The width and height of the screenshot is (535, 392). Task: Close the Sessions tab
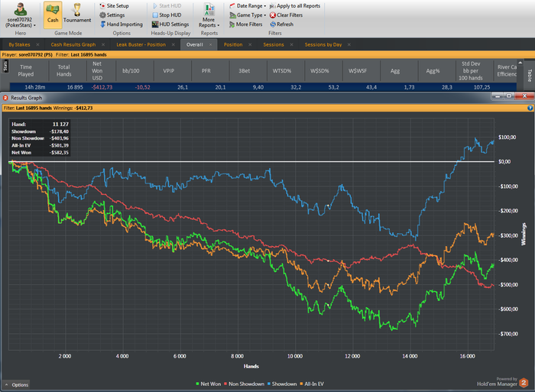point(291,44)
